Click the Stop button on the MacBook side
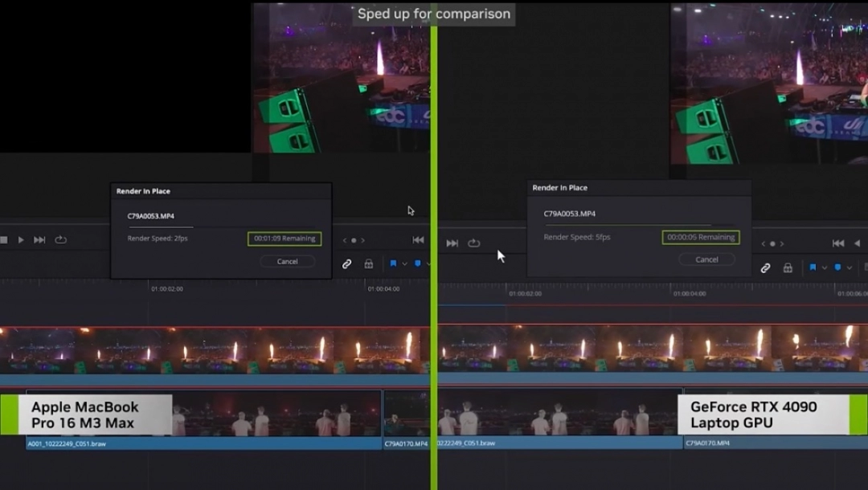 coord(4,240)
